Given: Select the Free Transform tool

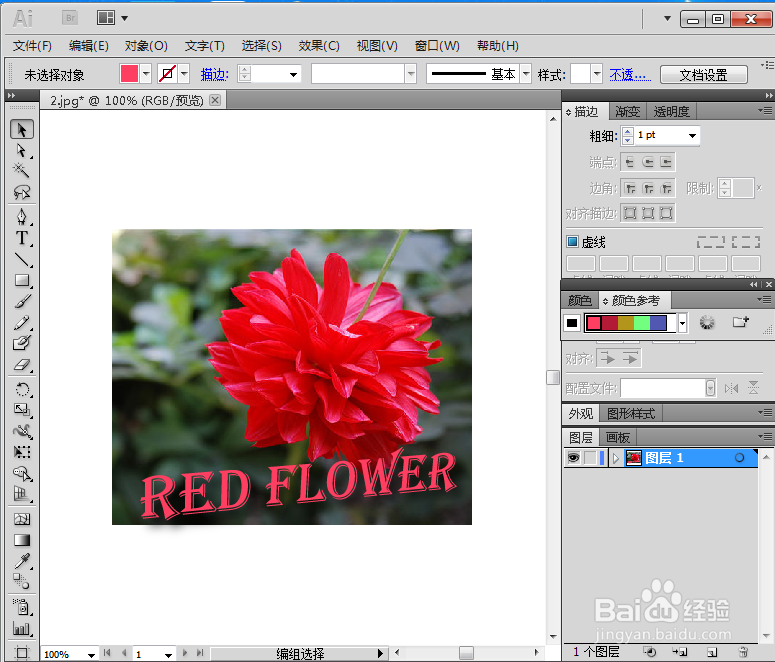Looking at the screenshot, I should click(x=22, y=452).
